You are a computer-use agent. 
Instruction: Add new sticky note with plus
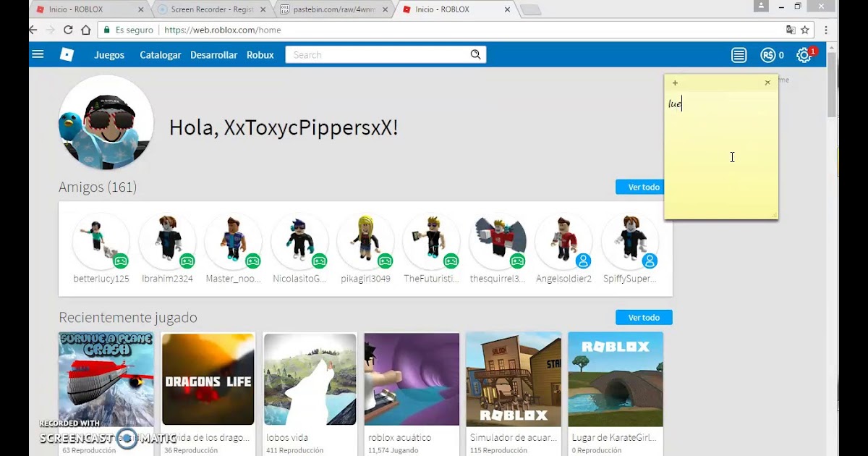click(x=675, y=83)
